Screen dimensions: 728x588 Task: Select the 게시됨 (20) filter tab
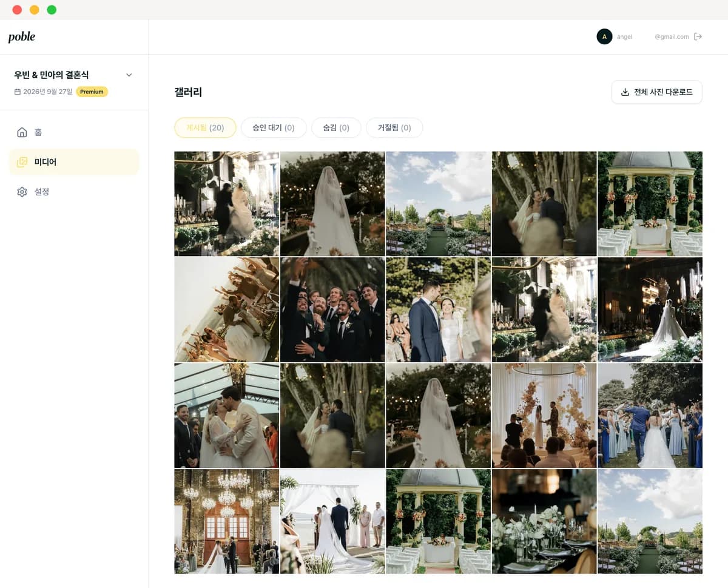(205, 127)
